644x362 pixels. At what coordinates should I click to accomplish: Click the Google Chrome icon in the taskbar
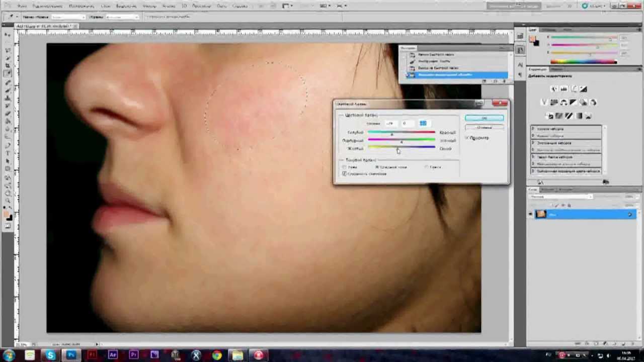[217, 356]
